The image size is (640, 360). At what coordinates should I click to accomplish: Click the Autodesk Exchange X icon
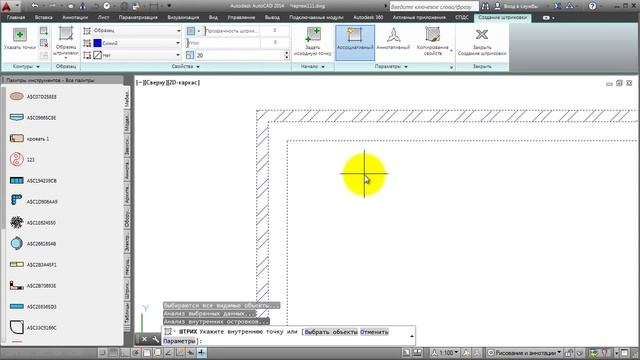[557, 6]
